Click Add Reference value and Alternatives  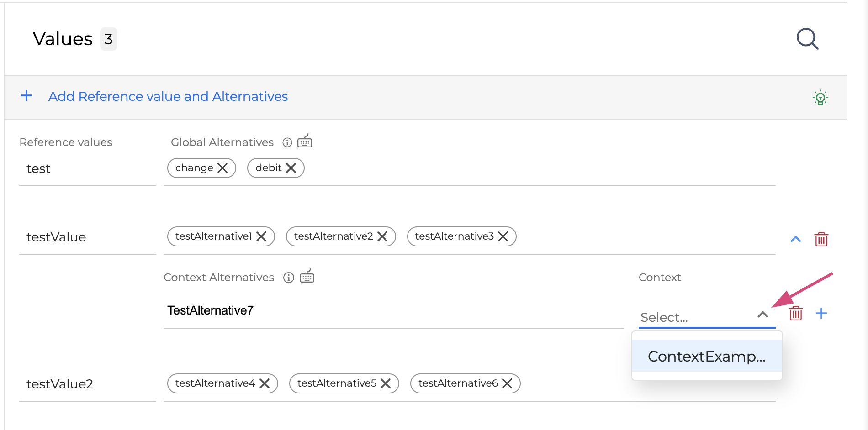(x=168, y=96)
